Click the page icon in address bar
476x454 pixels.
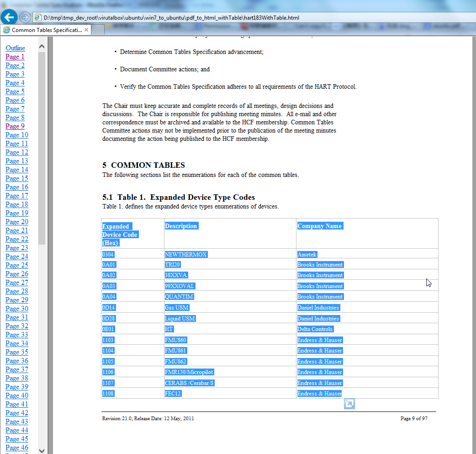(37, 18)
